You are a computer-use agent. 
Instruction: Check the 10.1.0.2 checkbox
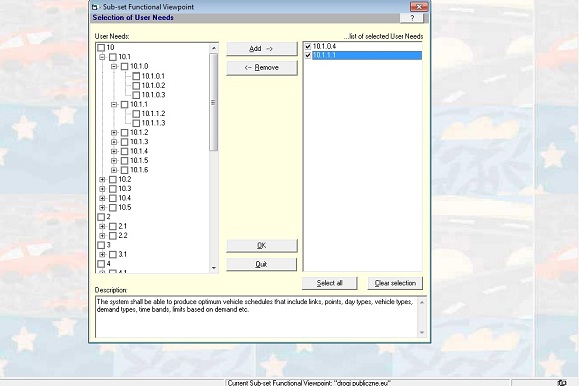point(136,85)
